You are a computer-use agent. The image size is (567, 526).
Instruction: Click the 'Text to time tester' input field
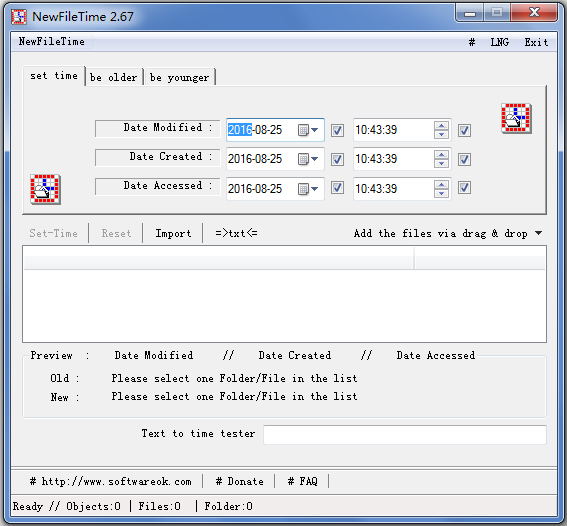[x=405, y=435]
